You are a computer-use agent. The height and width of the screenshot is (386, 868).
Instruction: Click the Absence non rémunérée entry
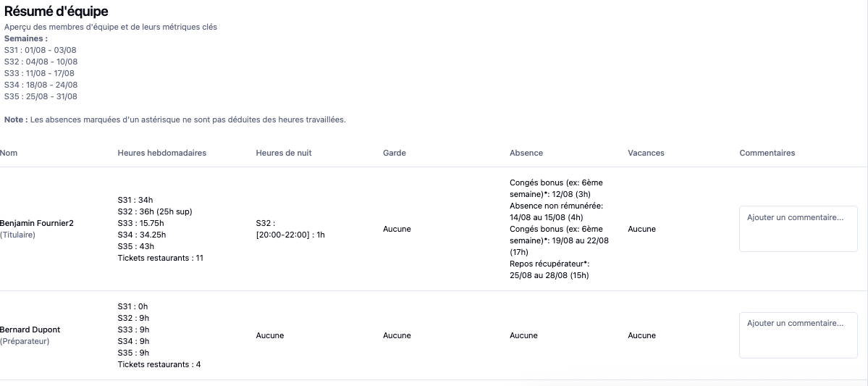tap(557, 211)
